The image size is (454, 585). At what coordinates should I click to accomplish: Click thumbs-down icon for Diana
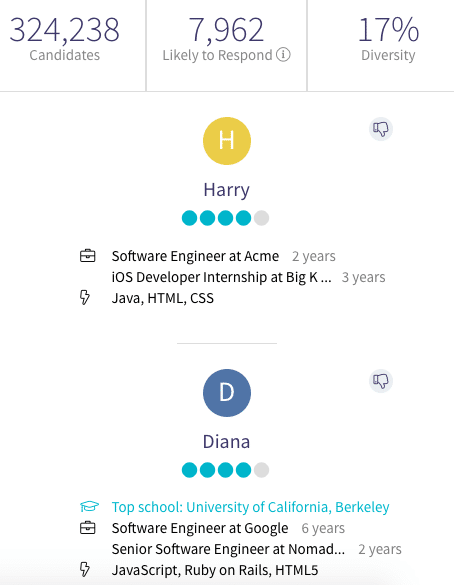381,381
